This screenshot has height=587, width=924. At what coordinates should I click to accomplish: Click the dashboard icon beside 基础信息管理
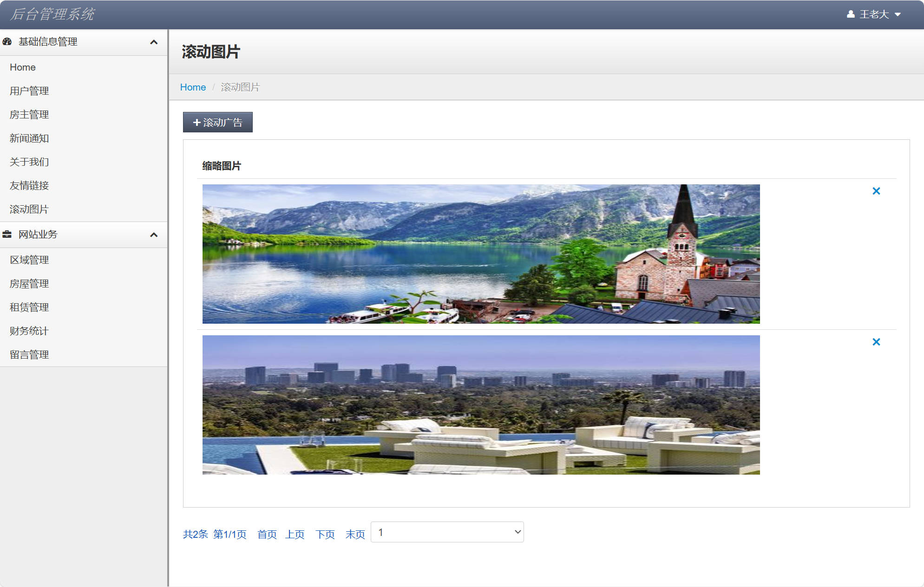(x=7, y=42)
